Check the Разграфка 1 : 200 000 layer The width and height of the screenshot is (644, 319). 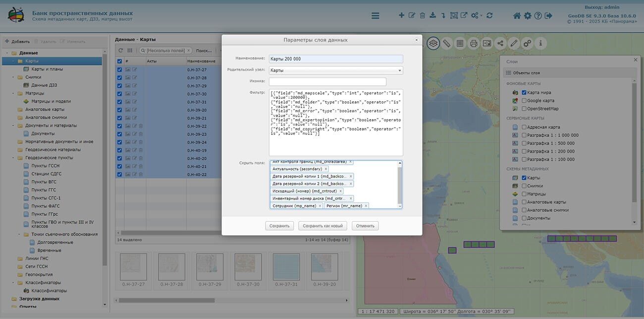pos(524,151)
